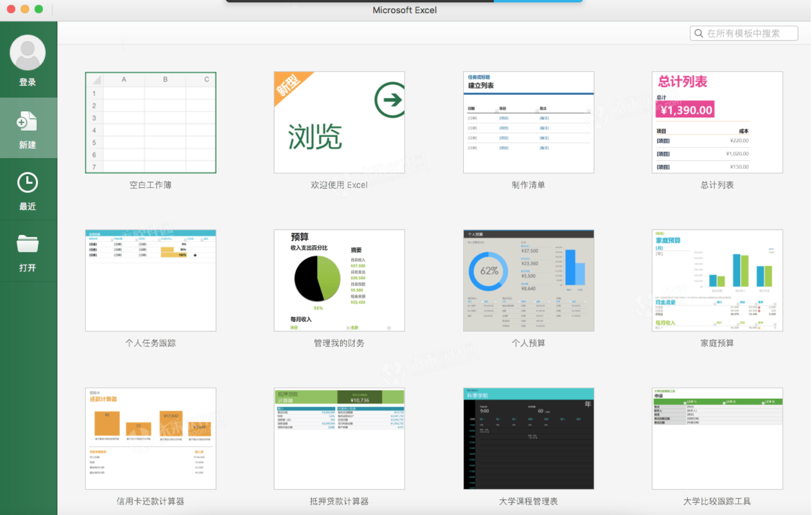Click the 登录 sign-in label

pyautogui.click(x=27, y=82)
